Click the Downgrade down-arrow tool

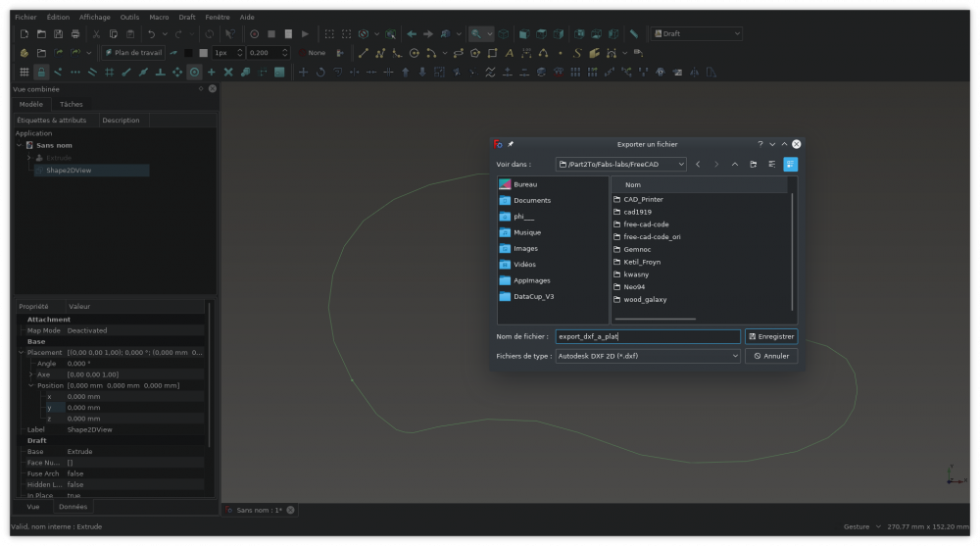(x=422, y=73)
